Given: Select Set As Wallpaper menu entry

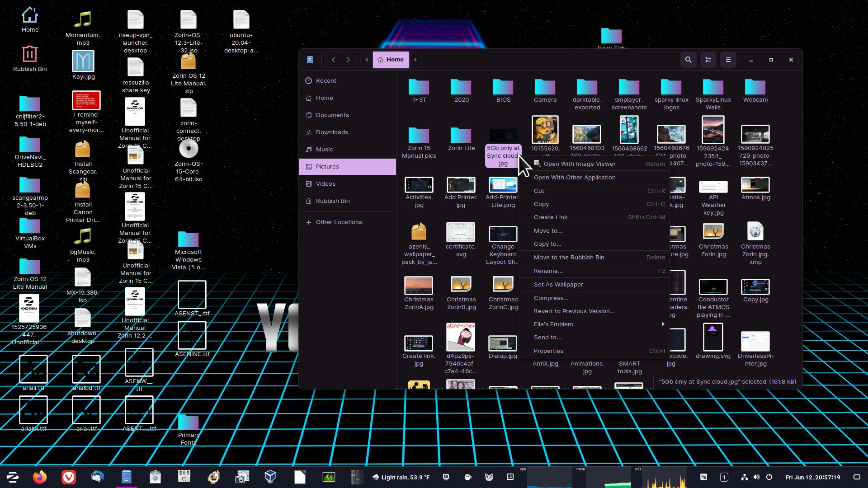Looking at the screenshot, I should pos(558,284).
